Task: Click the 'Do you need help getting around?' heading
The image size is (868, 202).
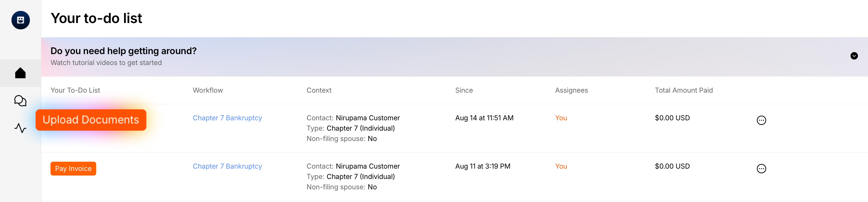Action: 123,51
